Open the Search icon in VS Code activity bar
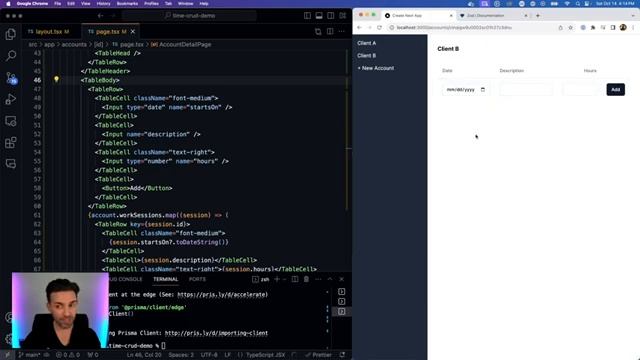The image size is (640, 360). 11,56
